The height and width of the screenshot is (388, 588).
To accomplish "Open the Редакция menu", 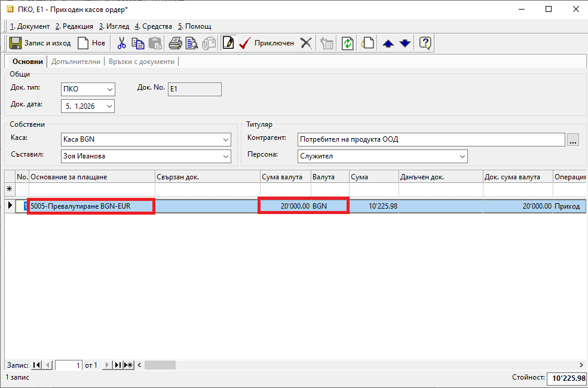I will pyautogui.click(x=74, y=26).
